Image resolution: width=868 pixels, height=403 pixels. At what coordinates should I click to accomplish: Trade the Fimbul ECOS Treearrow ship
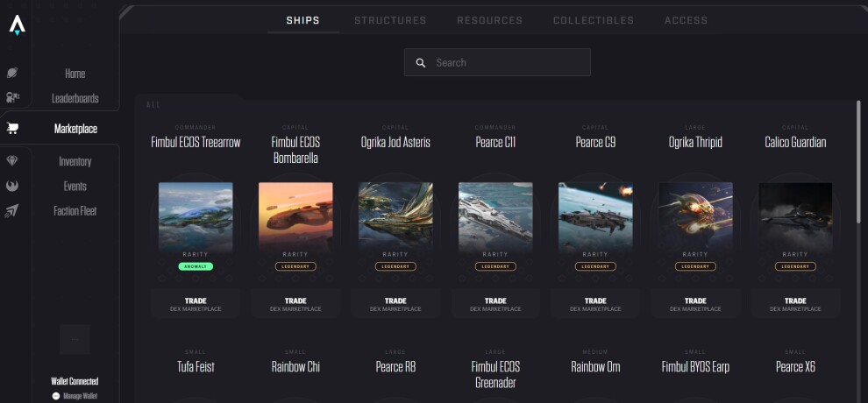[x=196, y=304]
